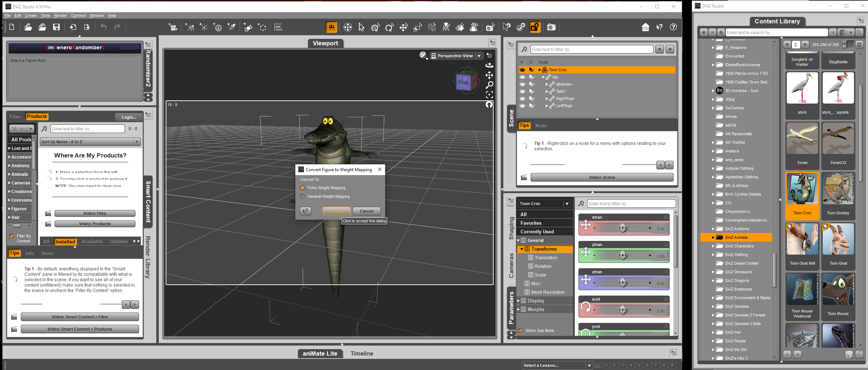Save the scene with the floppy disk icon

coord(56,27)
